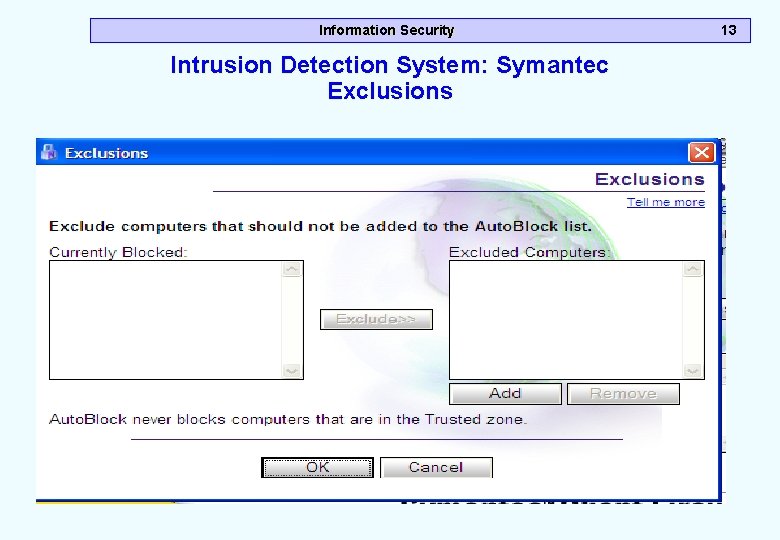Click the 'Intrusion Detection System: Symantec Exclusions' title
Viewport: 780px width, 540px height.
[x=390, y=78]
